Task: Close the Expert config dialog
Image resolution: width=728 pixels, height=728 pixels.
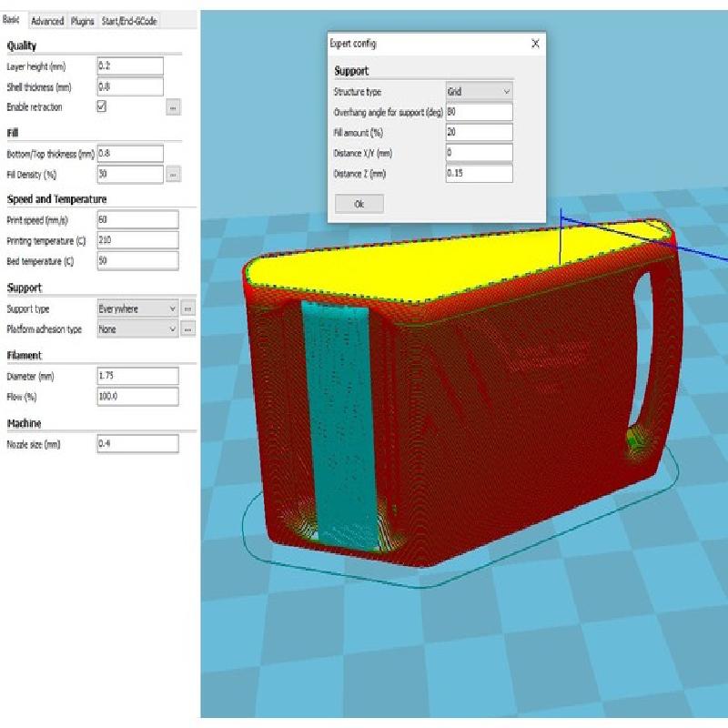Action: (x=535, y=44)
